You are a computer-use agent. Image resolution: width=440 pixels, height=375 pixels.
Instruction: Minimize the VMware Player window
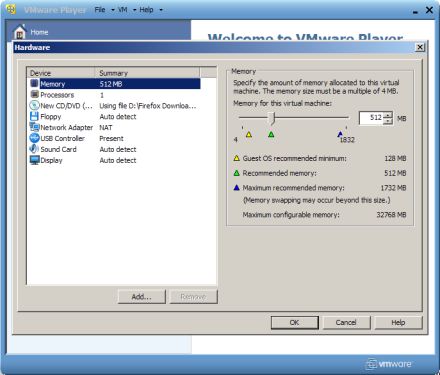(415, 11)
